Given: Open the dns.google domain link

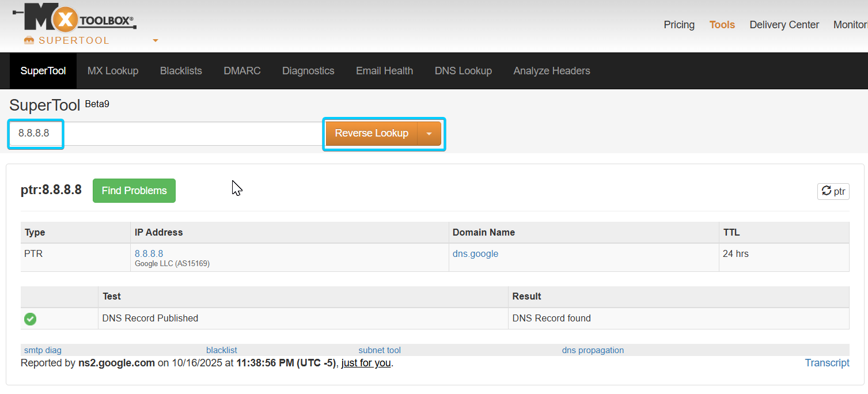Looking at the screenshot, I should 475,253.
